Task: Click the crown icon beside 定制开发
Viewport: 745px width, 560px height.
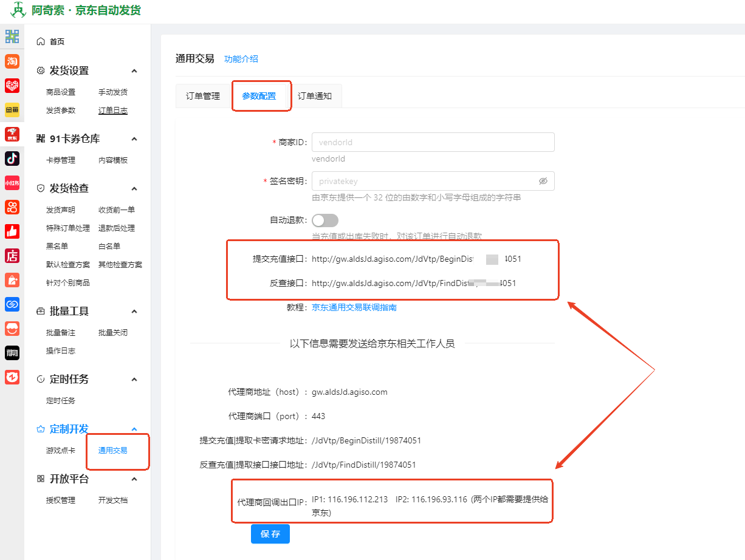Action: (41, 429)
